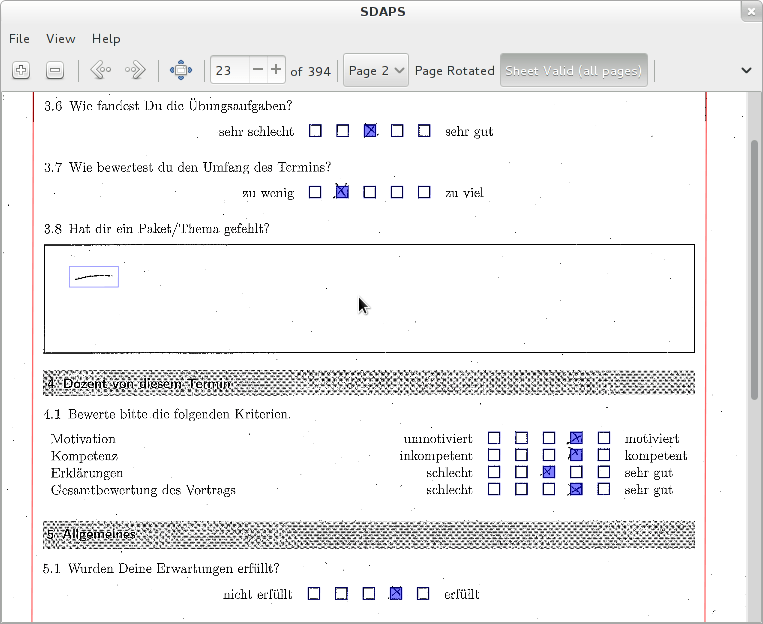Click the text '3.6 Wie fandest Du die Übungsaufgaben?'
The image size is (763, 624).
tap(168, 106)
